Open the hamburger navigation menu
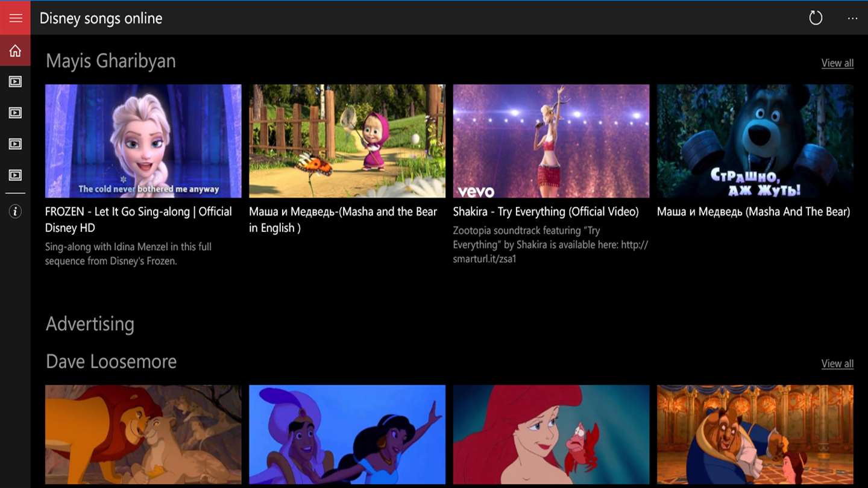This screenshot has height=488, width=868. point(15,18)
